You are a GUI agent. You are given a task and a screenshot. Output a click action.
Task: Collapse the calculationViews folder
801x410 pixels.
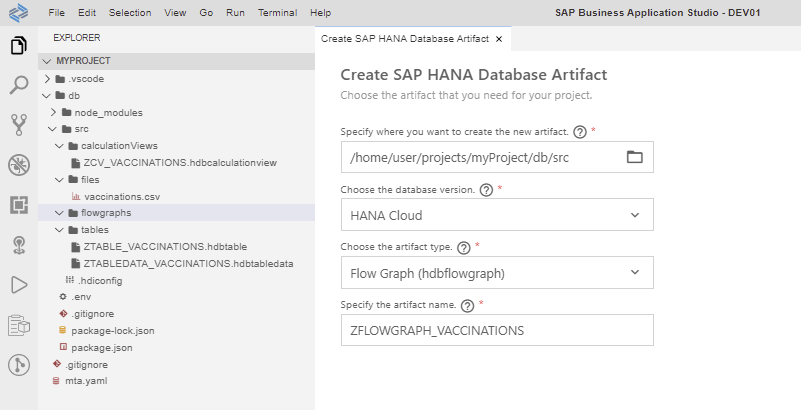tap(60, 146)
